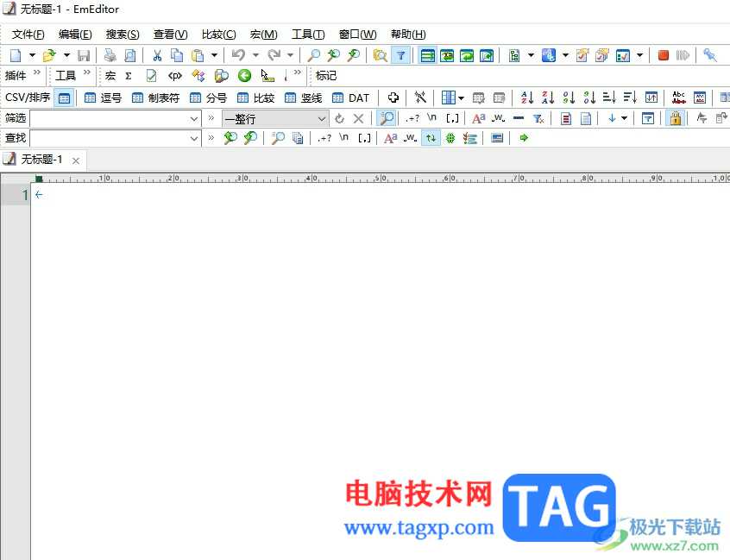Click the red Stop macro recording icon

coord(664,55)
